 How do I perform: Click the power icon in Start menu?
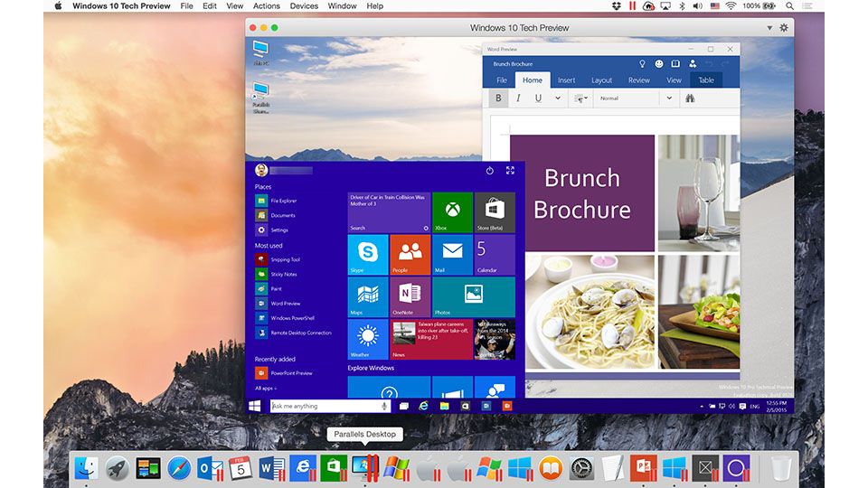(x=489, y=170)
